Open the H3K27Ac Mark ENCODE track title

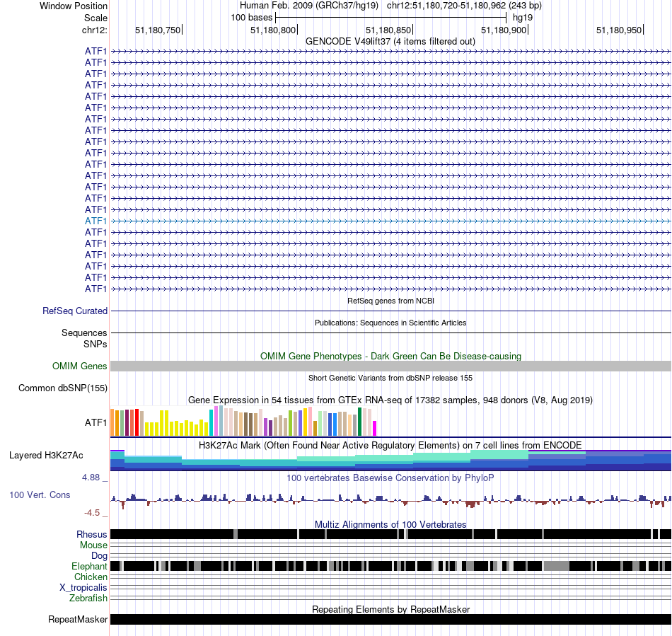tap(390, 445)
